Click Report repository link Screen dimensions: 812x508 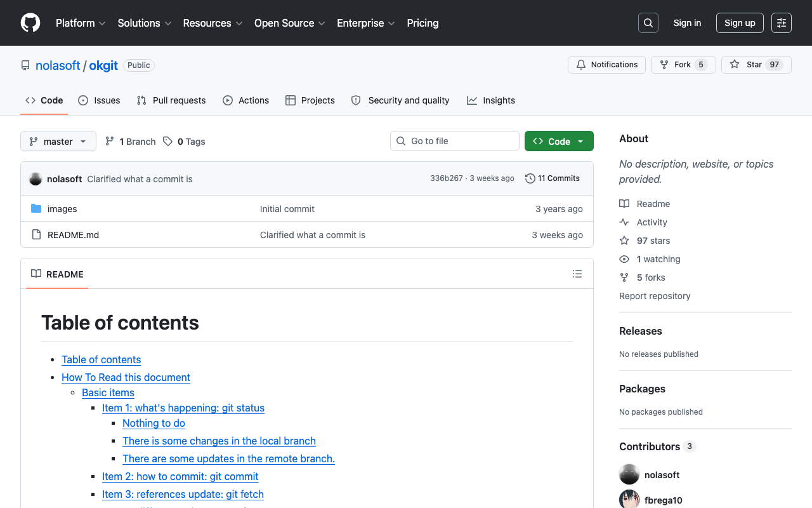(x=655, y=296)
